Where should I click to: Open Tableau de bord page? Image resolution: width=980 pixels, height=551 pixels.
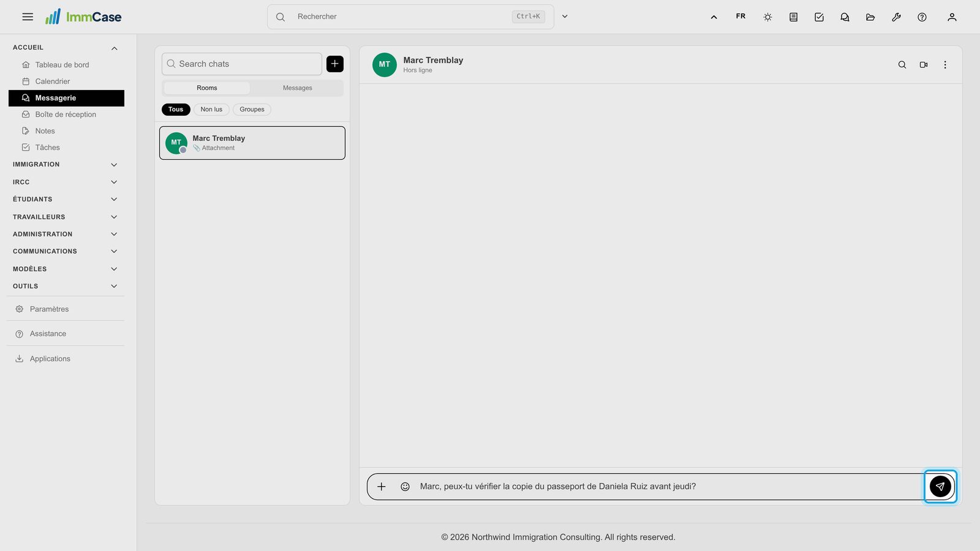(x=66, y=65)
